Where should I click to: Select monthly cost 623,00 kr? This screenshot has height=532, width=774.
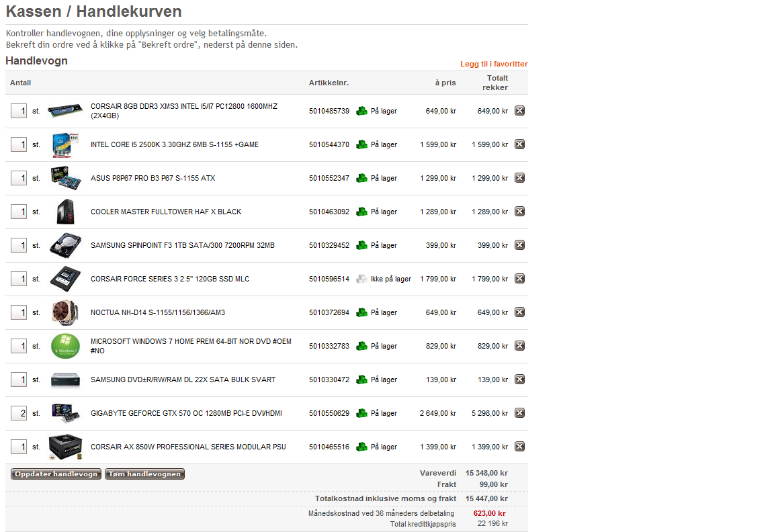490,513
